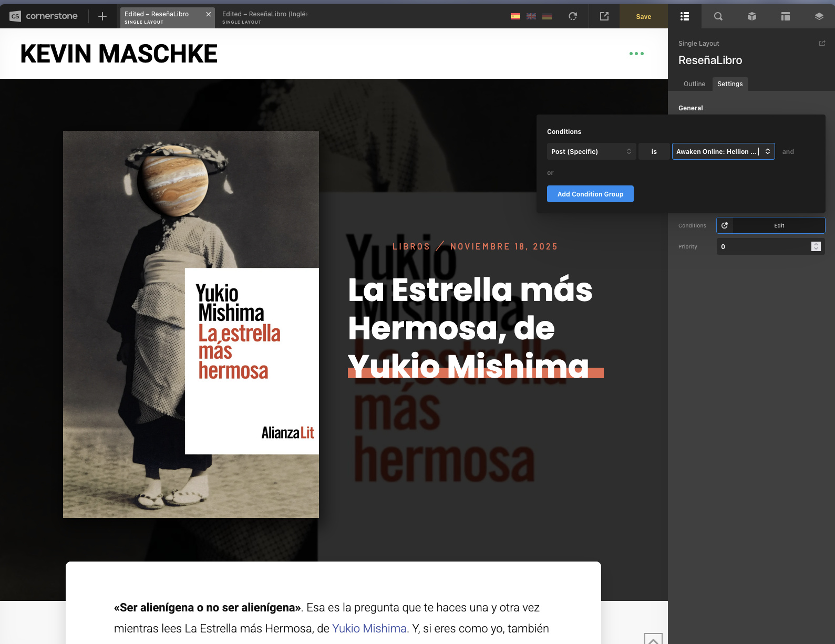Image resolution: width=835 pixels, height=644 pixels.
Task: Open the Awaken Online: Hellion post dropdown
Action: coord(723,151)
